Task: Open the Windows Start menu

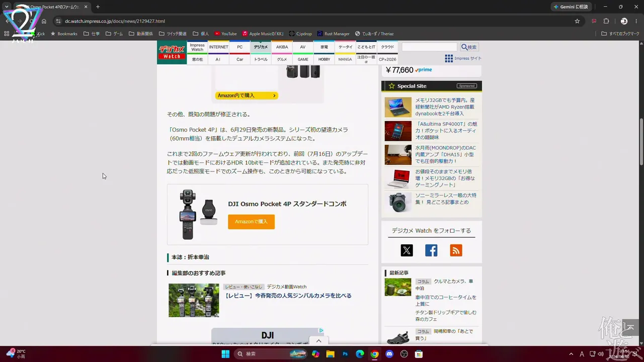Action: (225, 354)
